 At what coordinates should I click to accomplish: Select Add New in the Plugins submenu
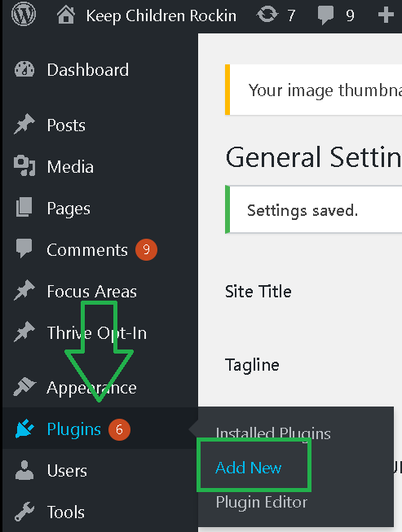click(x=248, y=468)
